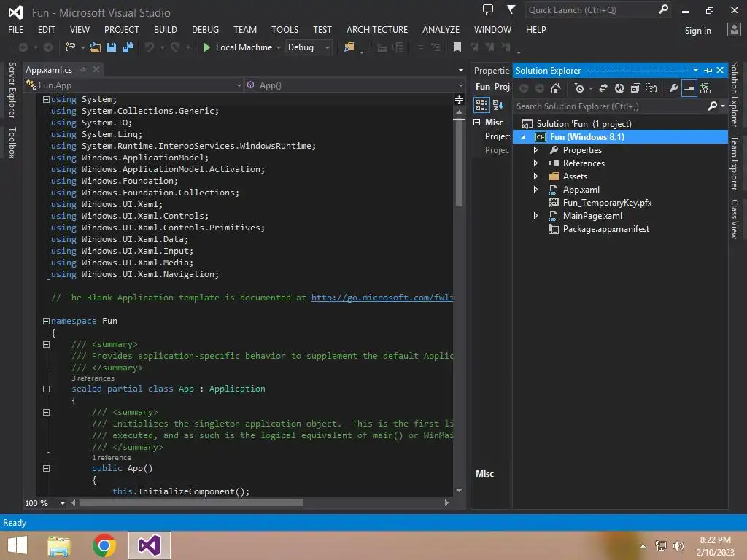
Task: Expand the Assets folder
Action: click(535, 176)
